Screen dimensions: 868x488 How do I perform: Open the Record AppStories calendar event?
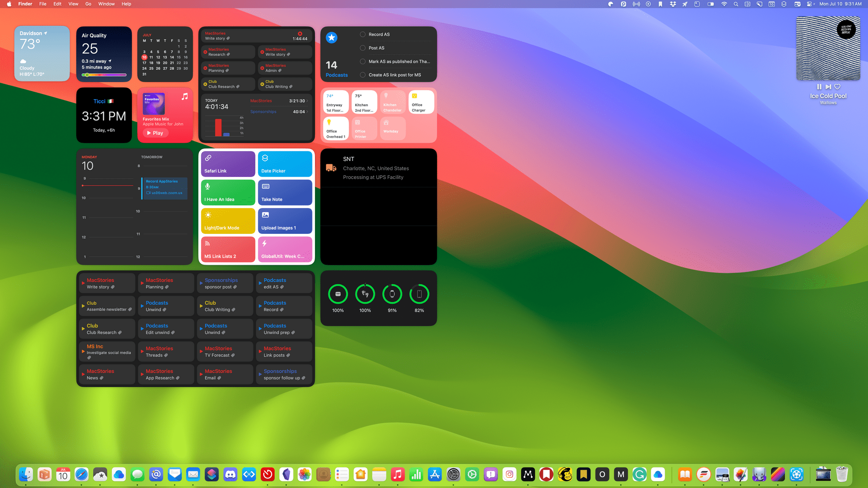(165, 188)
